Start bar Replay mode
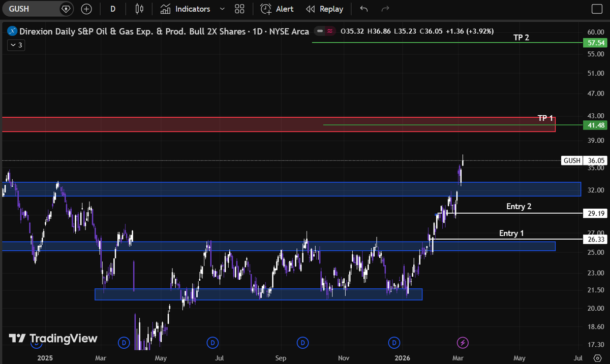The width and height of the screenshot is (610, 364). click(x=324, y=9)
